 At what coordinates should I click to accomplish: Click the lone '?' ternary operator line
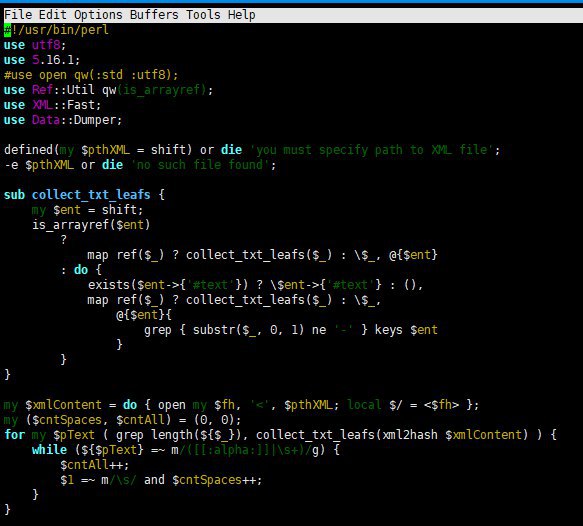click(64, 240)
